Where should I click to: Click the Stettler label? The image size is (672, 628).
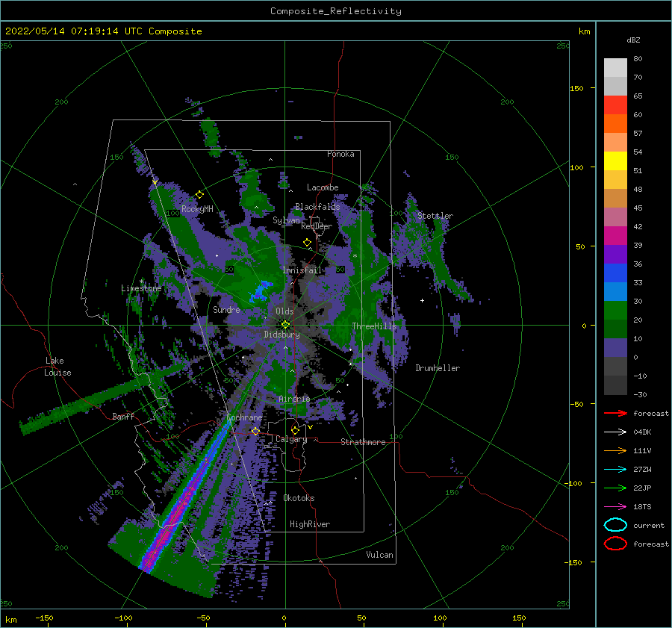[x=435, y=216]
